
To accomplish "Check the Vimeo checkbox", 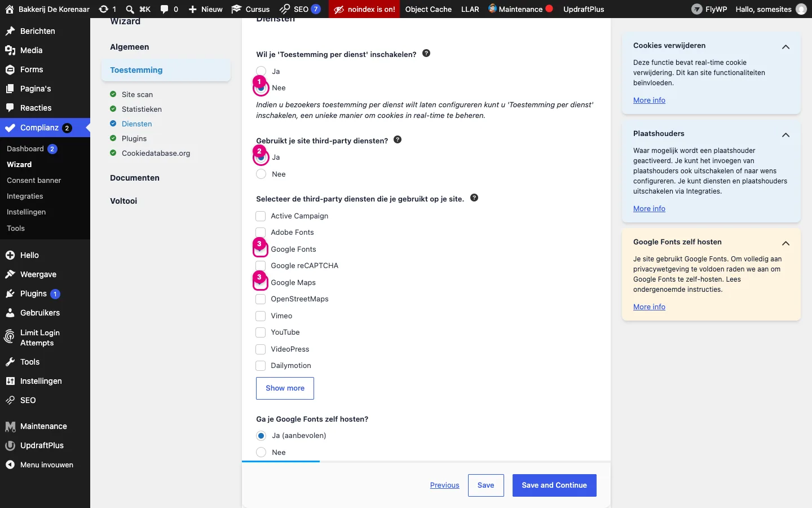I will 261,316.
